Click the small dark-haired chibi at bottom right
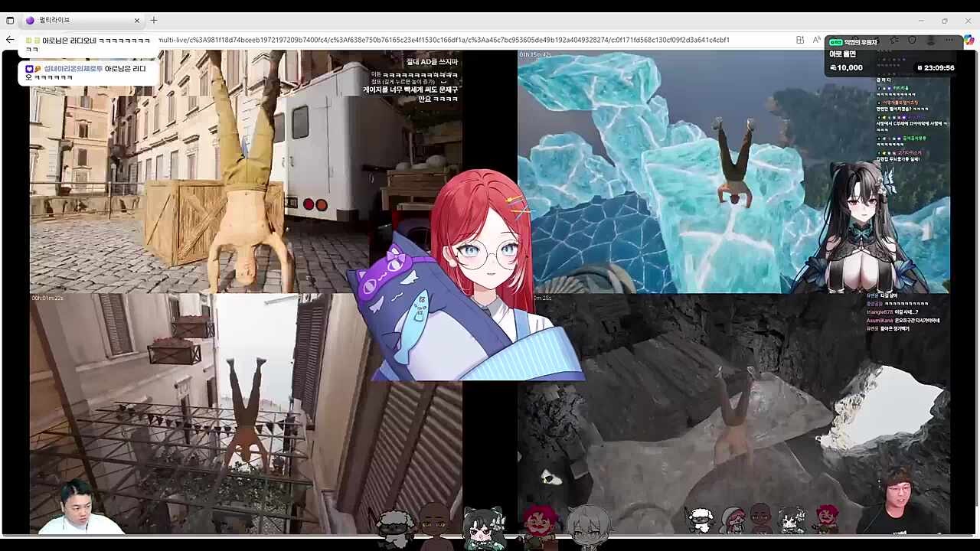The width and height of the screenshot is (980, 551). coord(792,520)
